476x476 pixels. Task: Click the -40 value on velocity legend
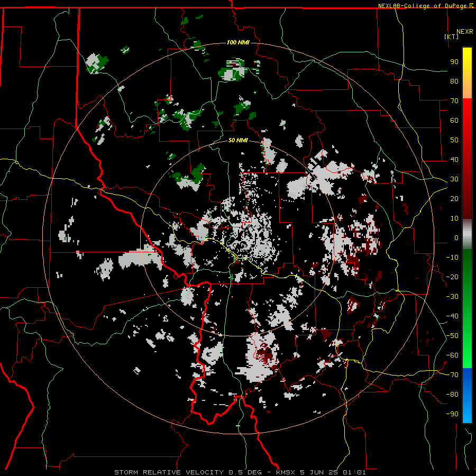(452, 316)
